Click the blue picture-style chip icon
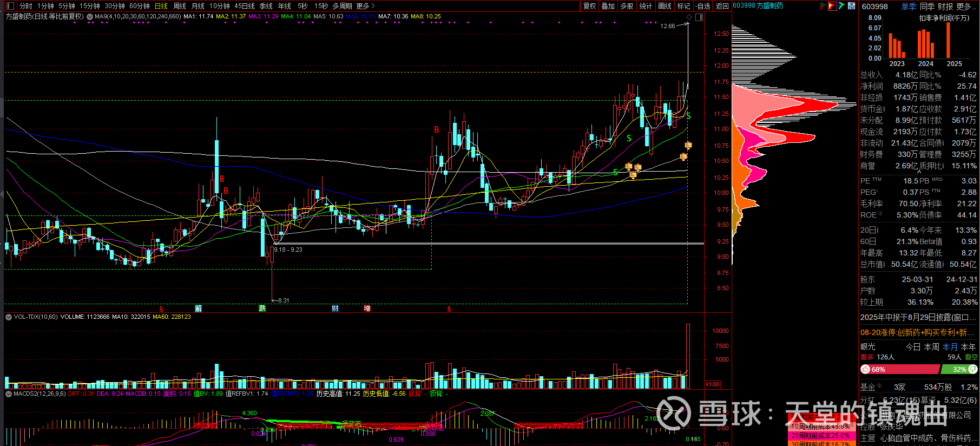This screenshot has width=980, height=446. tap(852, 6)
